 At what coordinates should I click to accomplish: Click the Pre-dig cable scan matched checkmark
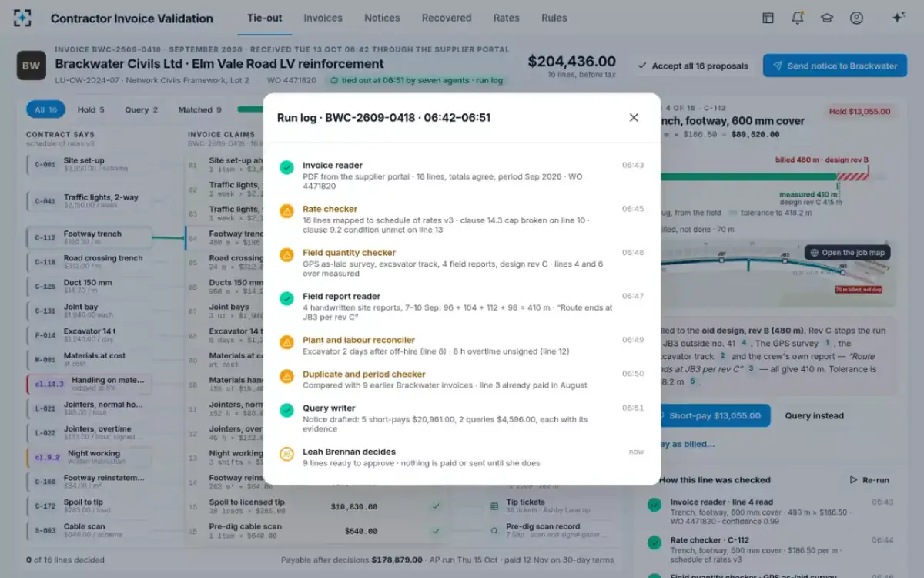(x=436, y=530)
